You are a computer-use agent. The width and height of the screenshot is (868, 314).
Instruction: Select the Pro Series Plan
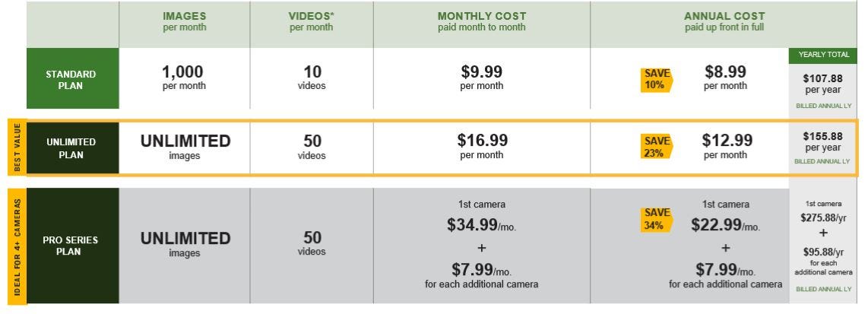click(x=71, y=246)
